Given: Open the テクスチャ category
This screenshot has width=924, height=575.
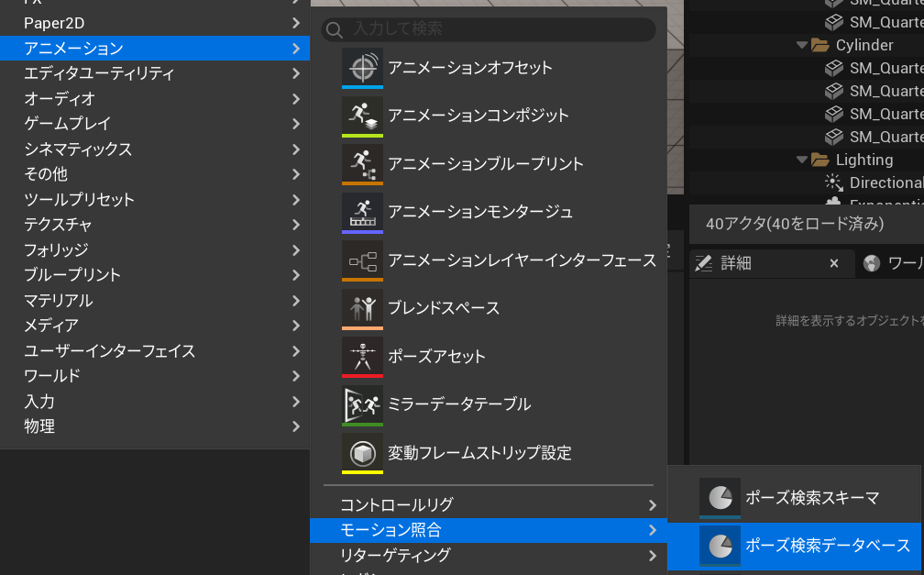Looking at the screenshot, I should coord(154,225).
